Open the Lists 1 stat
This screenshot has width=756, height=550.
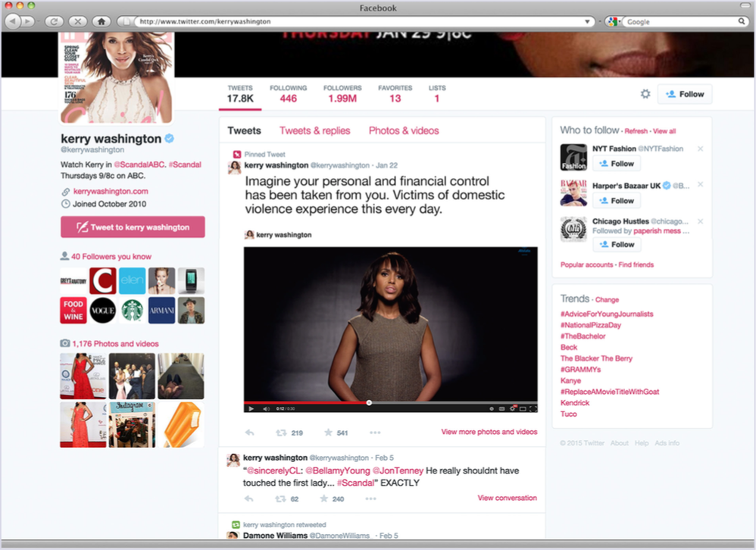437,94
